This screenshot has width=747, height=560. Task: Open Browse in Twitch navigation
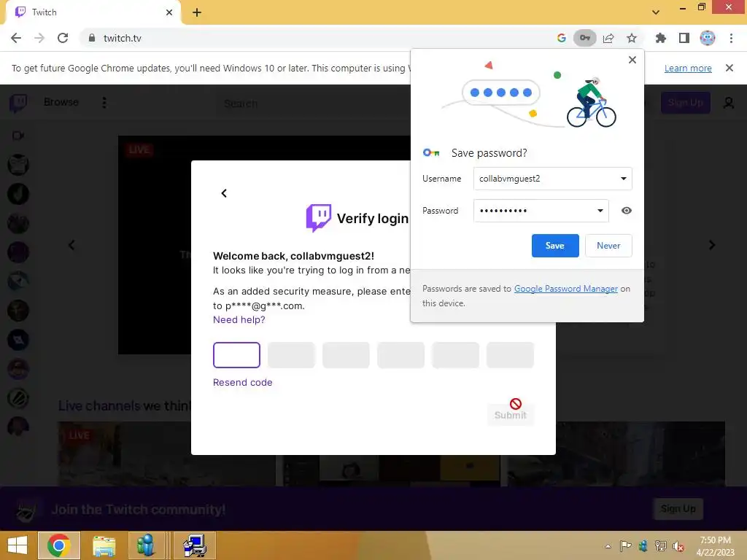61,102
